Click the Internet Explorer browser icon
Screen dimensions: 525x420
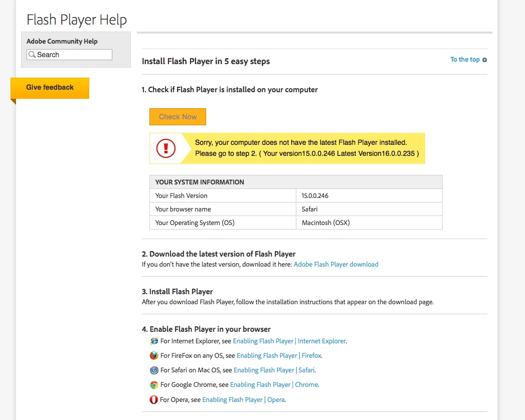154,341
